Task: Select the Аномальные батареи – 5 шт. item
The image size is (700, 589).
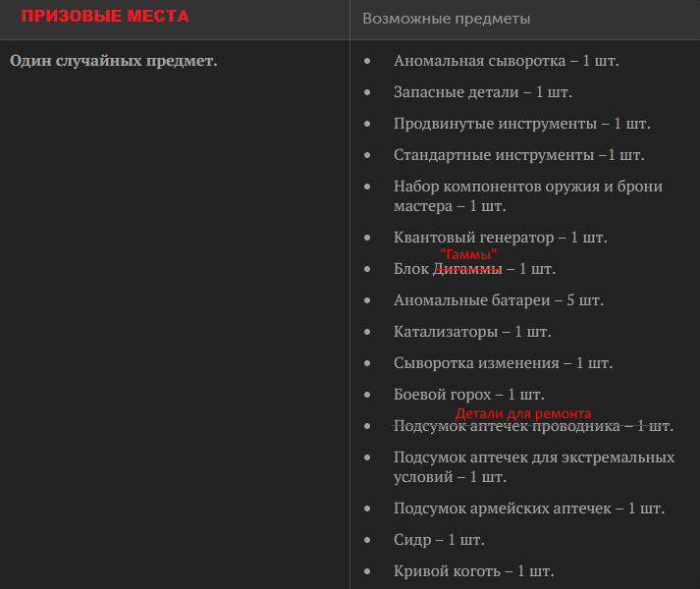Action: pyautogui.click(x=498, y=300)
